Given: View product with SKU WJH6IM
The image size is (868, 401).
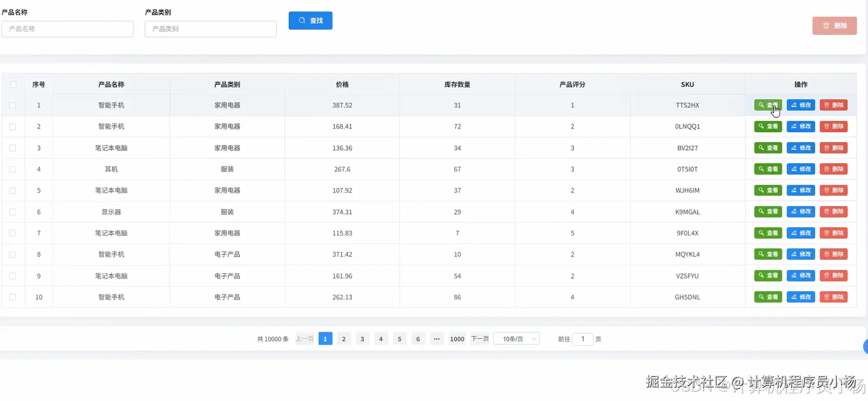Looking at the screenshot, I should click(768, 190).
